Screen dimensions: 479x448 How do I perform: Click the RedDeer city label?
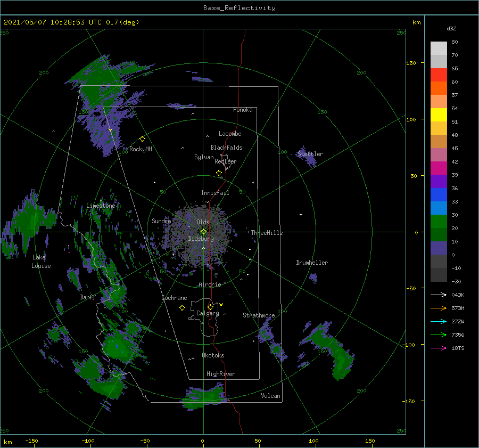pyautogui.click(x=226, y=161)
